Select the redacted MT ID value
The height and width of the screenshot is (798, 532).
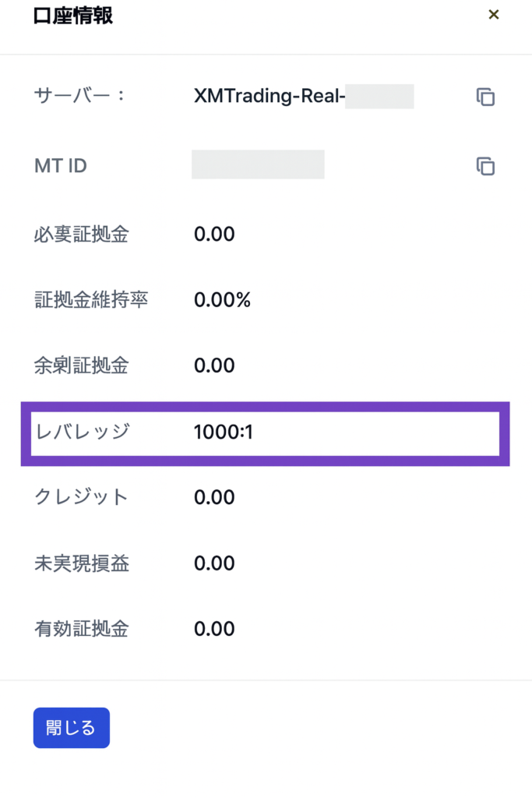tap(258, 165)
